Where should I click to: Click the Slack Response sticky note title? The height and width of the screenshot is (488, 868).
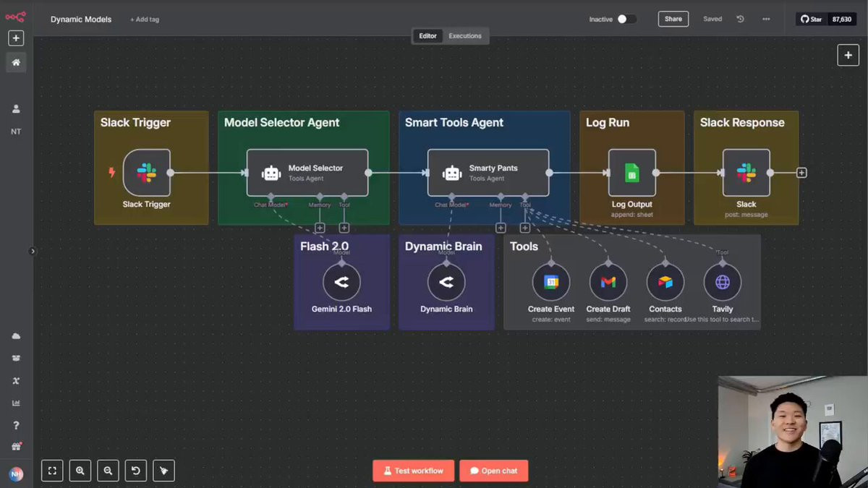[742, 123]
